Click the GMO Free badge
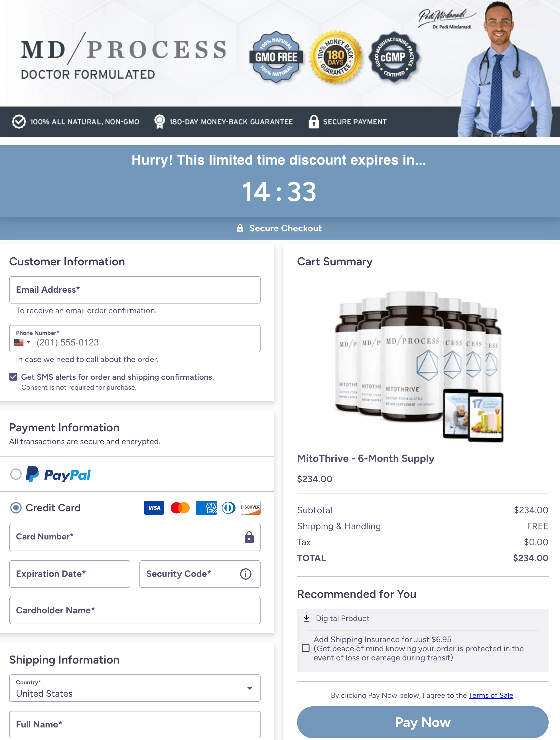560x740 pixels. [276, 57]
